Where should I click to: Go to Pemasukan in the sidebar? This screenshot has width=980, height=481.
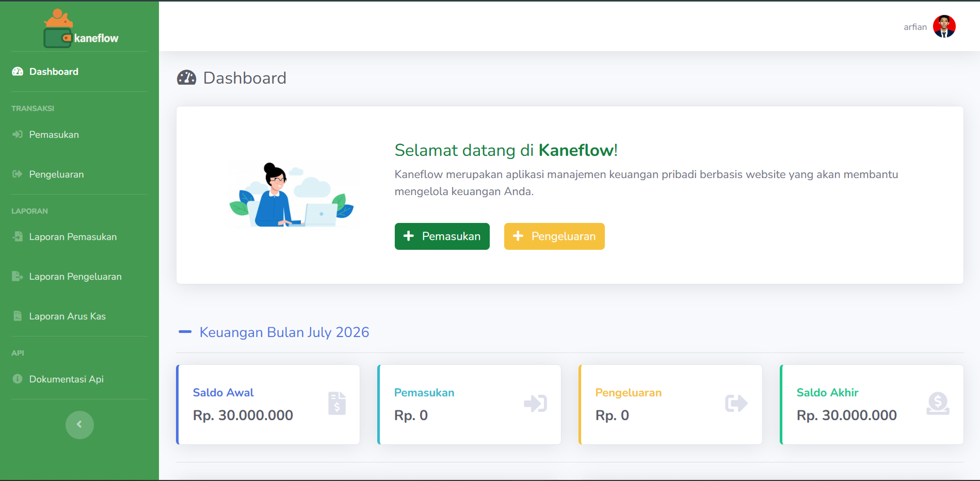(x=79, y=135)
